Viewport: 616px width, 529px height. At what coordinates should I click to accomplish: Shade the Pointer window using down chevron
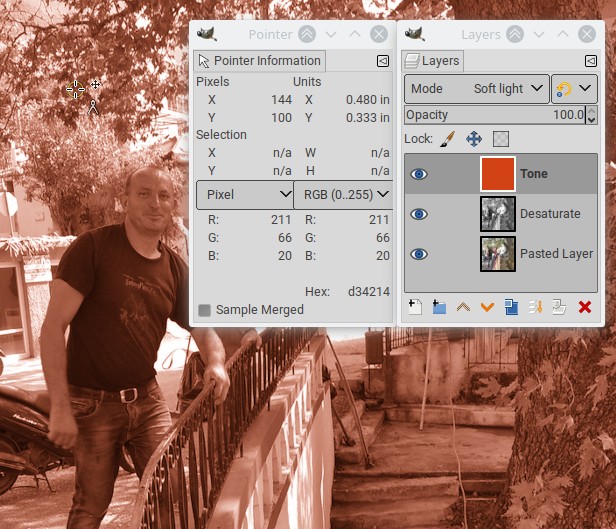331,34
